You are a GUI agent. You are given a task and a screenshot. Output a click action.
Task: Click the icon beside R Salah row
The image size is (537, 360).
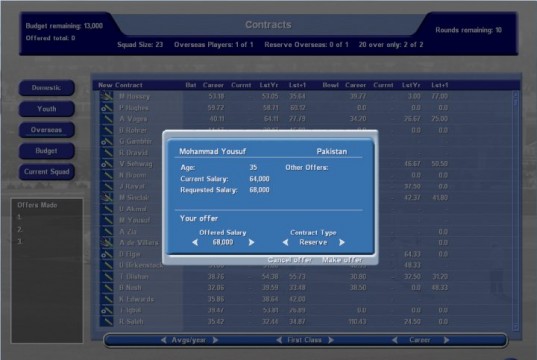point(107,321)
